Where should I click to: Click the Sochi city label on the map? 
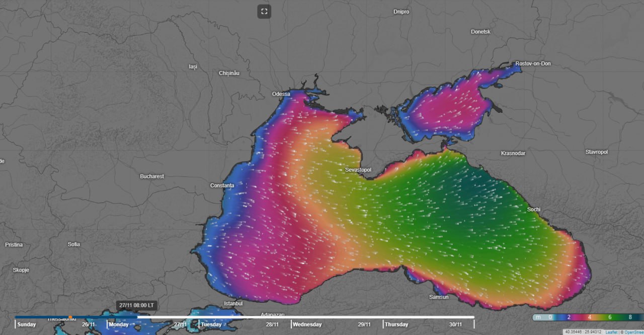pos(534,209)
